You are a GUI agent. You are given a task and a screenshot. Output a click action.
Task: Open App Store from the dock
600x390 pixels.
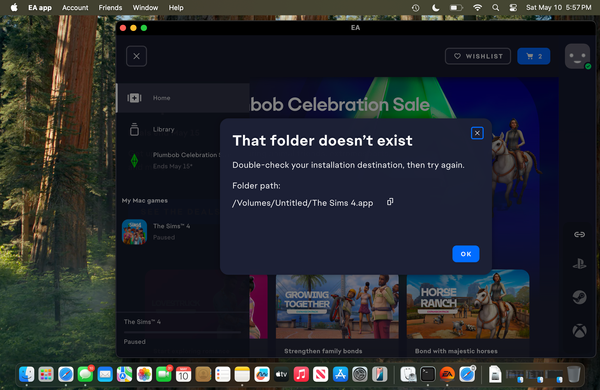tap(340, 374)
